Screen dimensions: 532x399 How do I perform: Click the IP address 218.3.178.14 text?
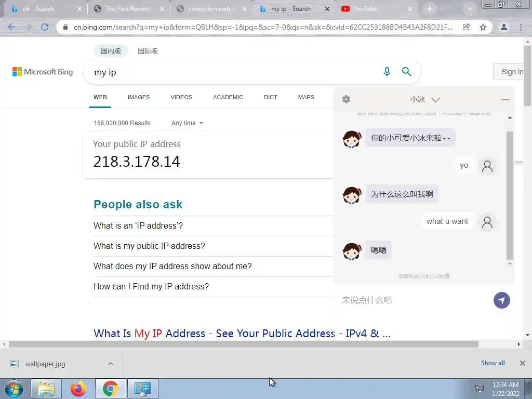coord(137,162)
